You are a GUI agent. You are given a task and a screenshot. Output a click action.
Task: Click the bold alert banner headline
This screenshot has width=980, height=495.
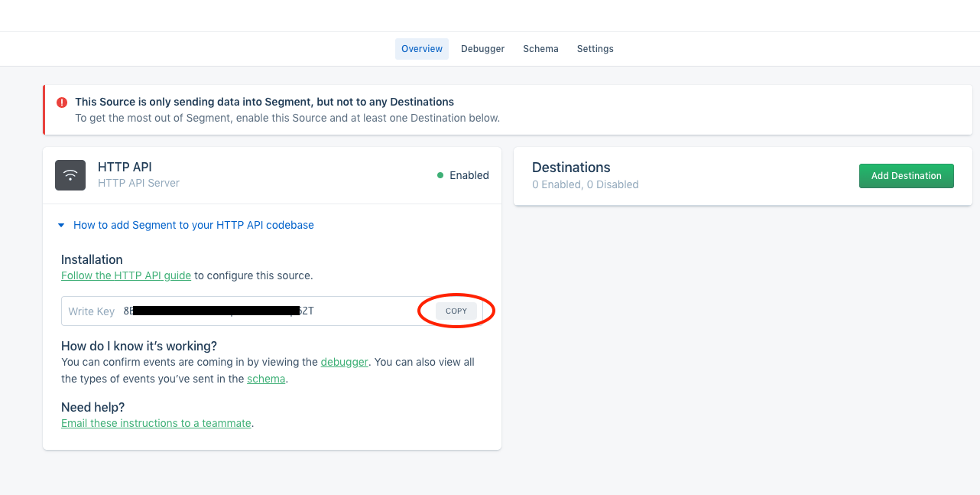point(264,102)
